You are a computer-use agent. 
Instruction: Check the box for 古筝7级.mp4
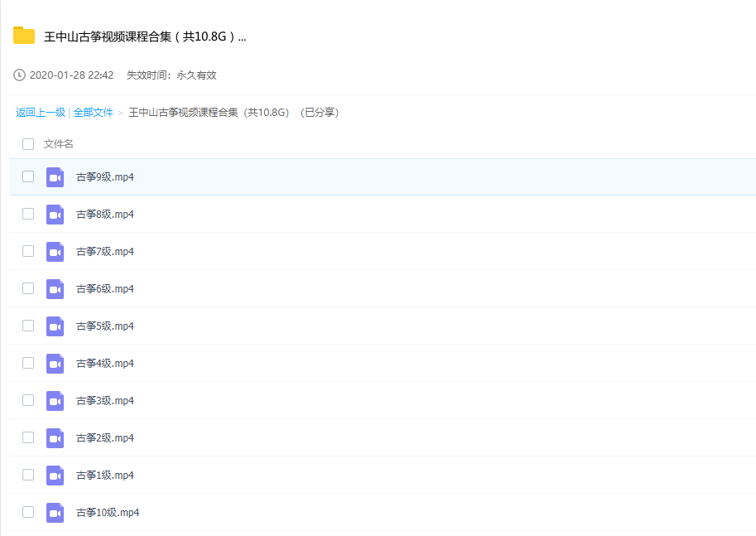[28, 251]
